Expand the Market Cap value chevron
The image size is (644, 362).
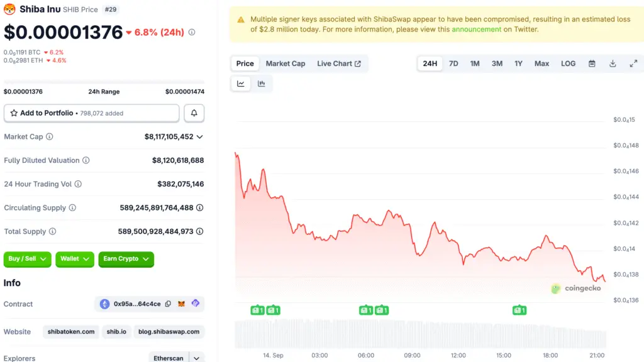click(x=199, y=136)
